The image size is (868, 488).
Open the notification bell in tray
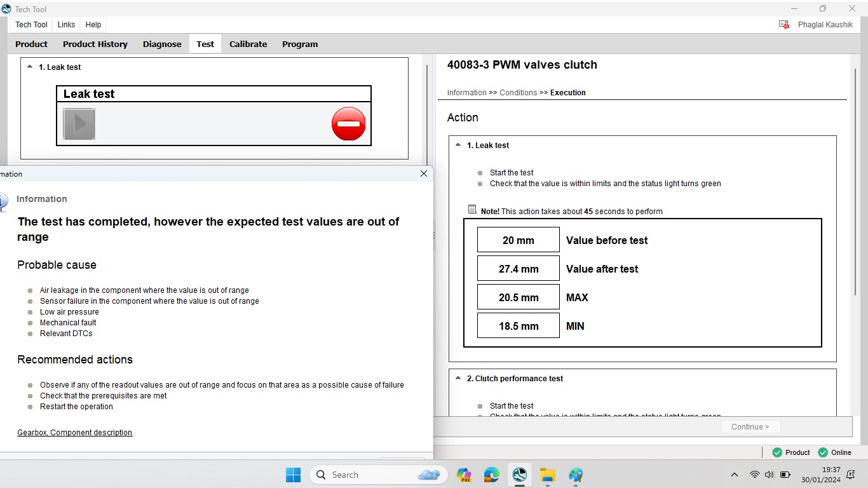click(x=851, y=475)
